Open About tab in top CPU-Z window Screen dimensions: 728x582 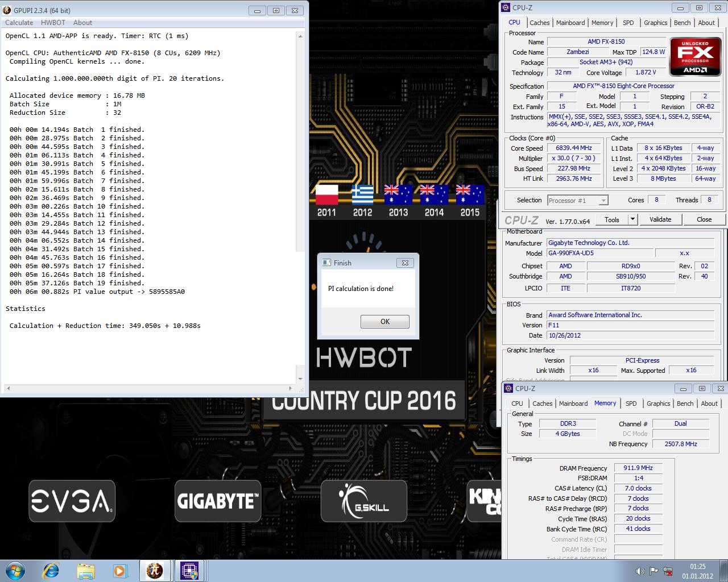pyautogui.click(x=706, y=23)
